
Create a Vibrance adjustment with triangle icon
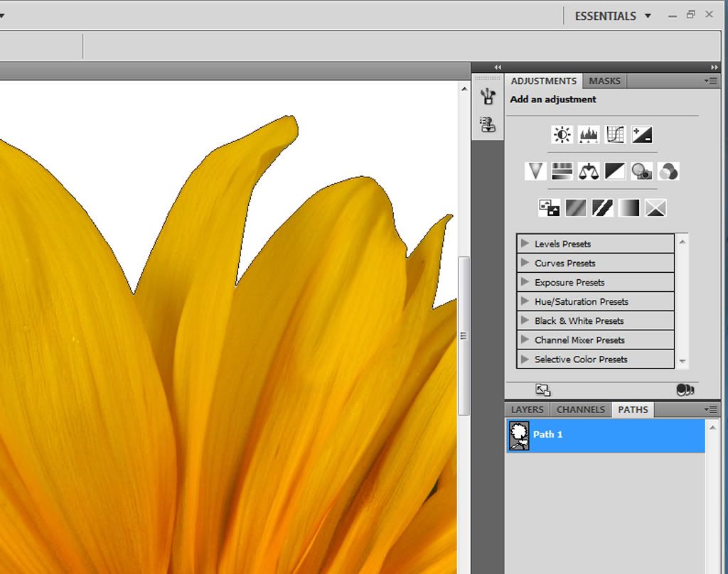(x=535, y=171)
